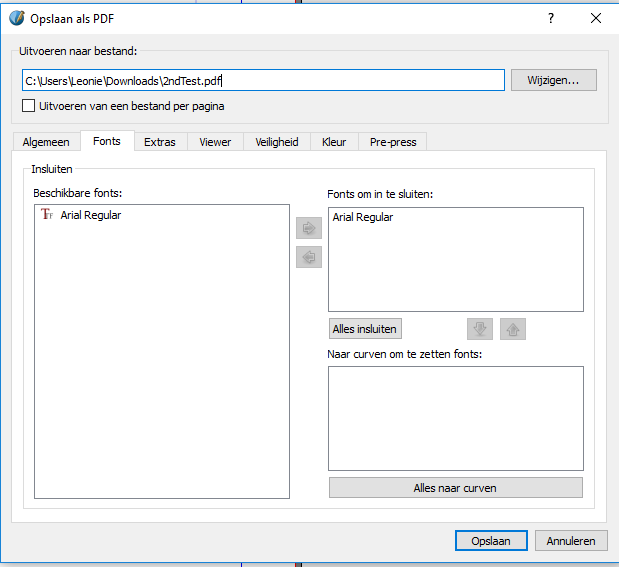Click the down arrow to outline the font

coord(479,329)
